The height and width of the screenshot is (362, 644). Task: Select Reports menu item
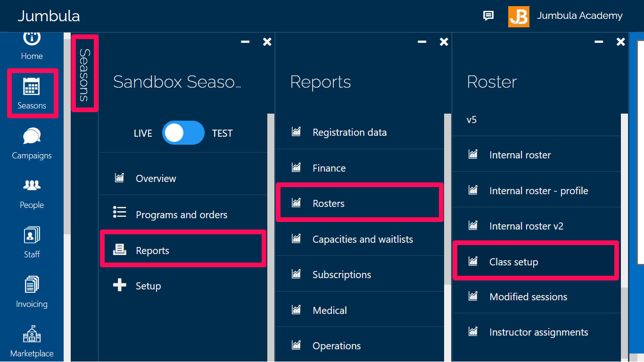coord(183,250)
